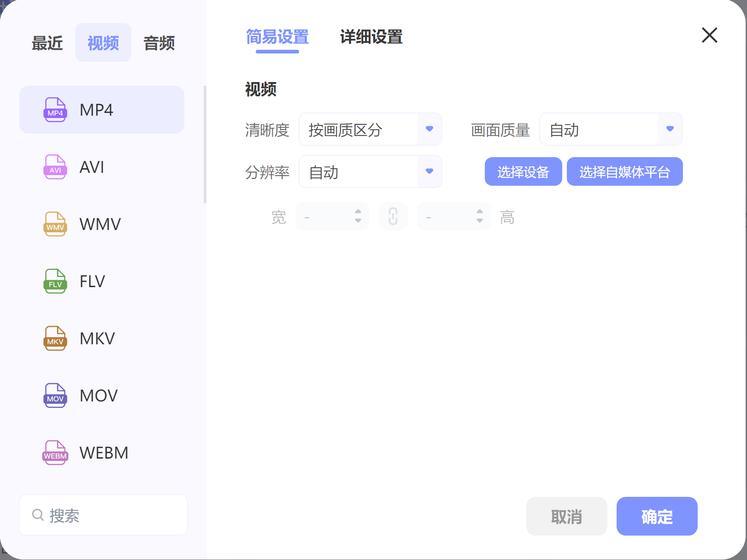Switch to the 音频 tab
The image size is (747, 560).
pyautogui.click(x=158, y=42)
